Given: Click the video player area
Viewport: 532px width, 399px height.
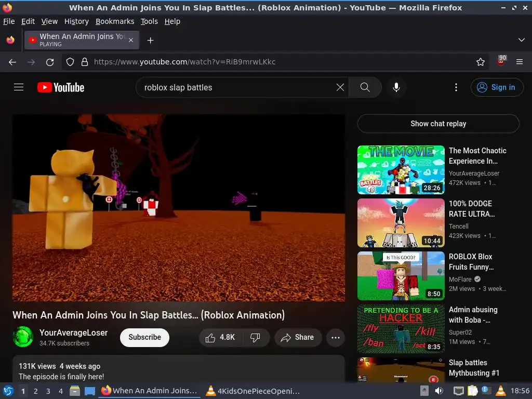Looking at the screenshot, I should (179, 208).
